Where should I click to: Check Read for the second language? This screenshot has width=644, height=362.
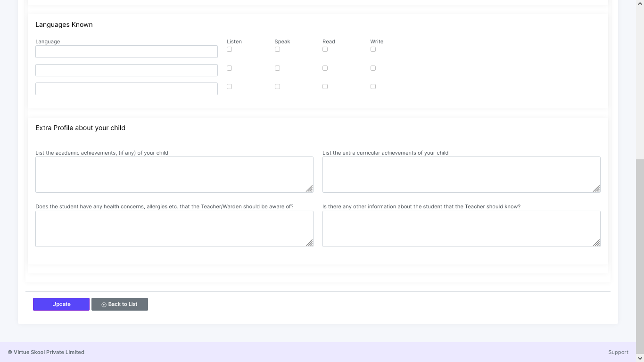(x=325, y=68)
